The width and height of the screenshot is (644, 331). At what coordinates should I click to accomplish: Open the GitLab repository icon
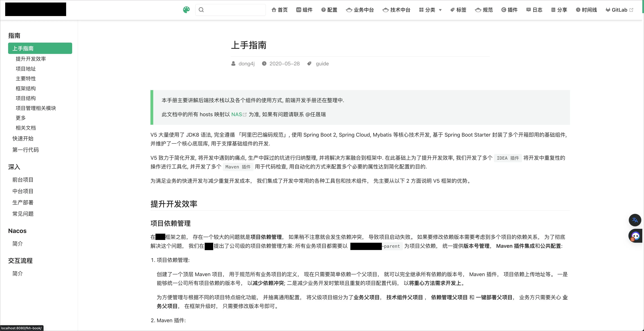coord(608,10)
